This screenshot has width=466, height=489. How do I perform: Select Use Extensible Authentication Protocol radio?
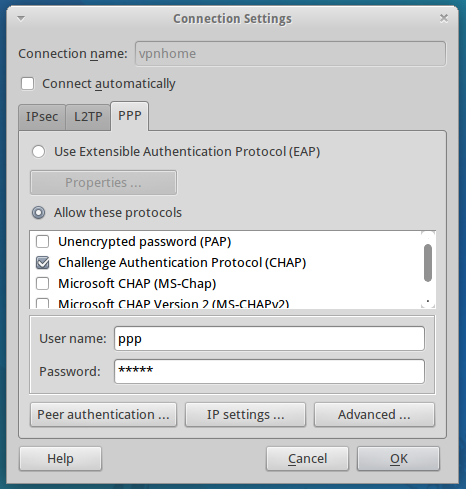click(x=39, y=152)
